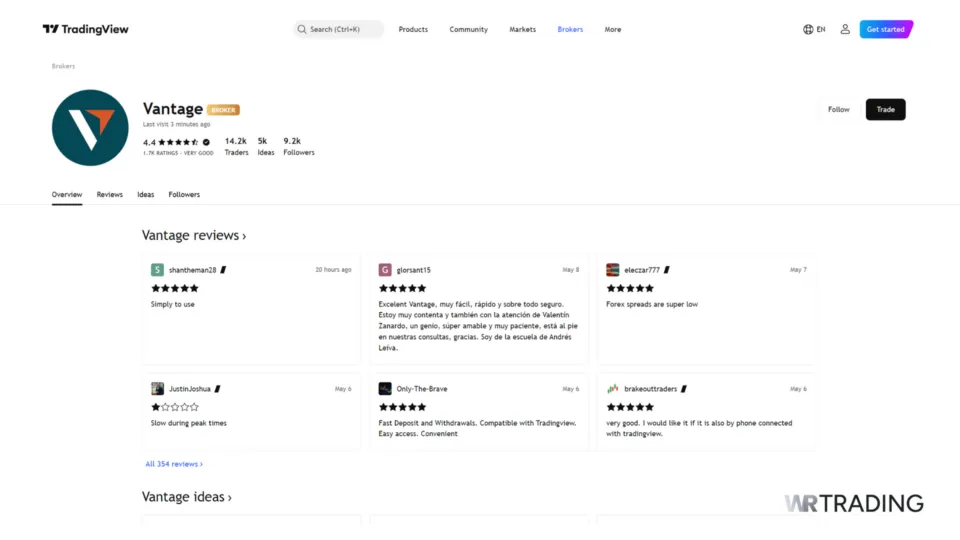This screenshot has height=540, width=960.
Task: Open the All 354 reviews link
Action: [174, 464]
